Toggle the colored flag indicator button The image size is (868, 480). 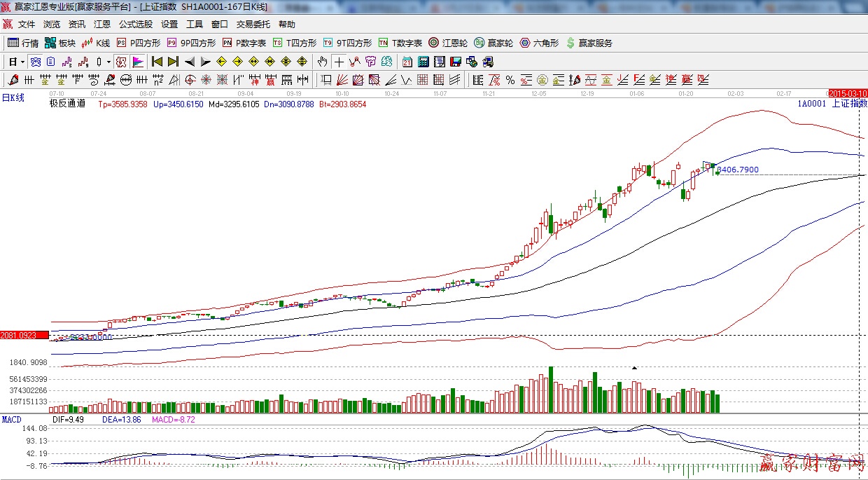point(137,62)
